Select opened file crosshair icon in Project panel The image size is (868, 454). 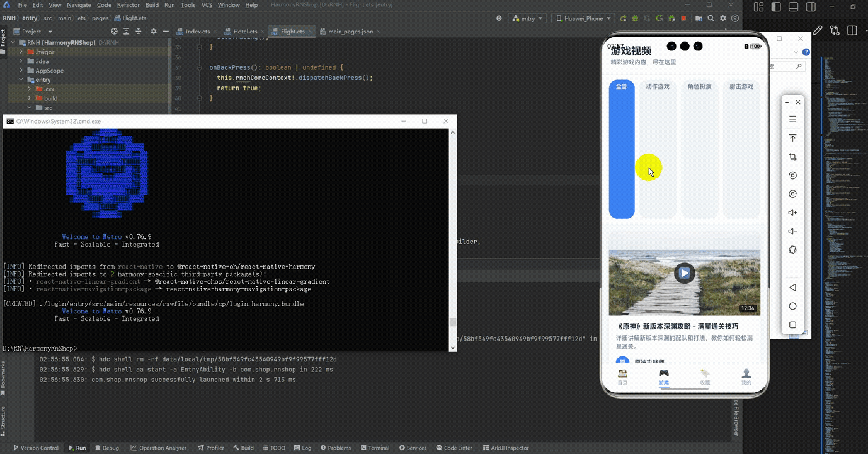click(x=114, y=31)
